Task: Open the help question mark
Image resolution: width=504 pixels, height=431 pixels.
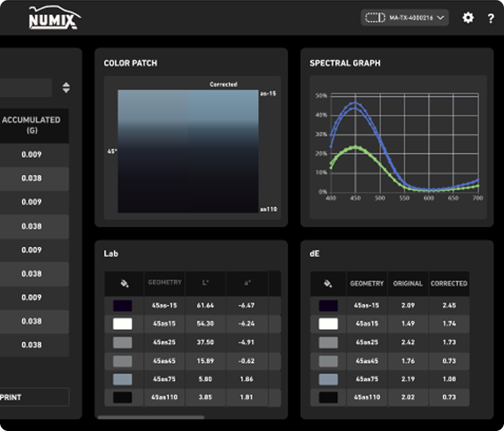Action: pyautogui.click(x=491, y=18)
